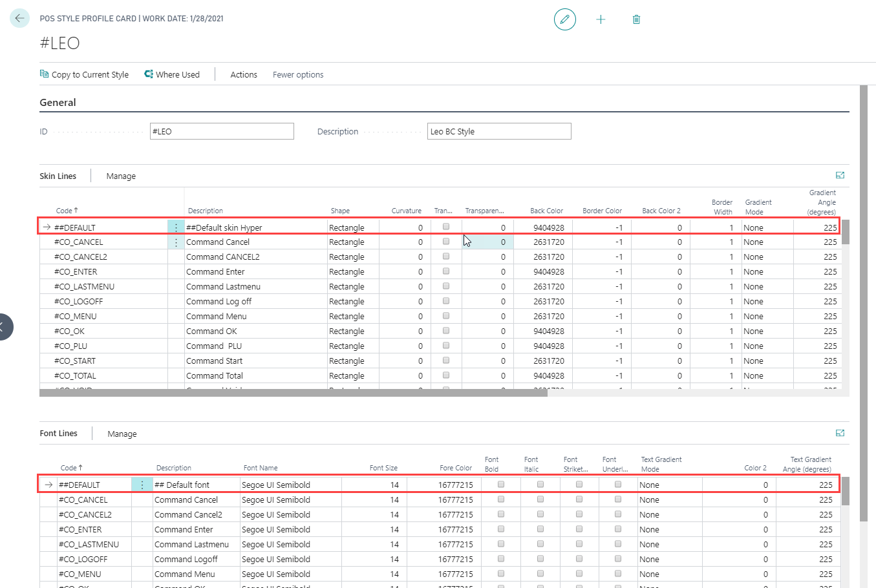
Task: Open row options for ##DEFAULT skin line
Action: (x=176, y=227)
